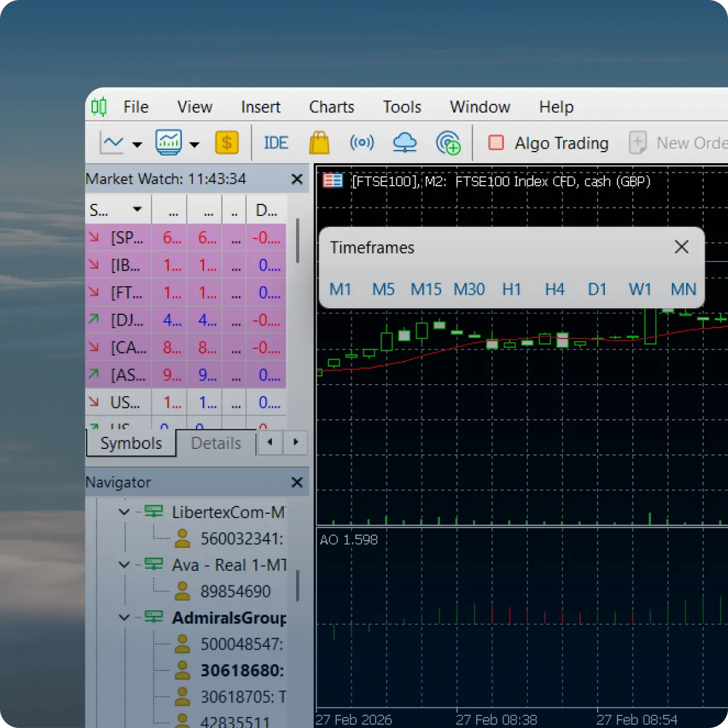
Task: Click the dollar sign trading icon
Action: [x=227, y=143]
